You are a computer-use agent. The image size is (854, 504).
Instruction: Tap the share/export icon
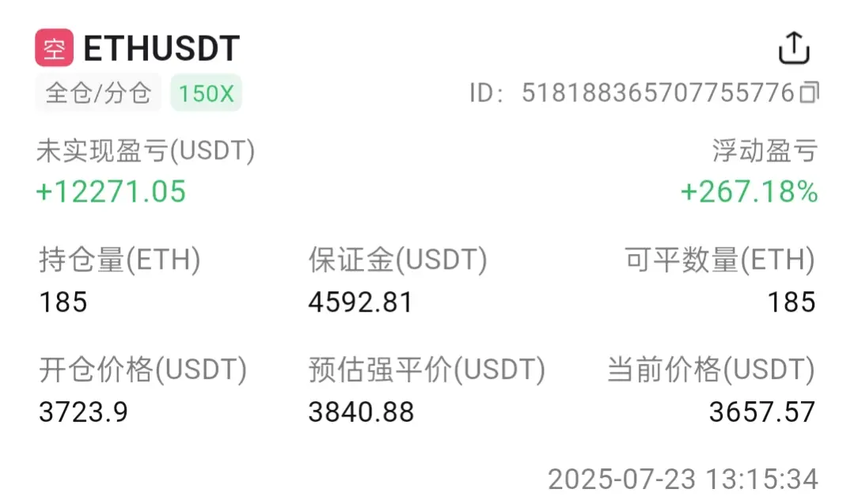point(794,48)
